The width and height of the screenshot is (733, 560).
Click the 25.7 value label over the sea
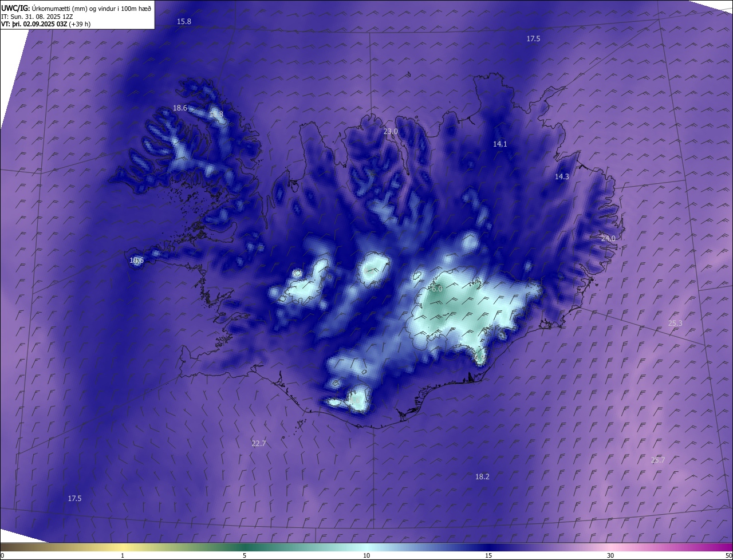point(658,460)
